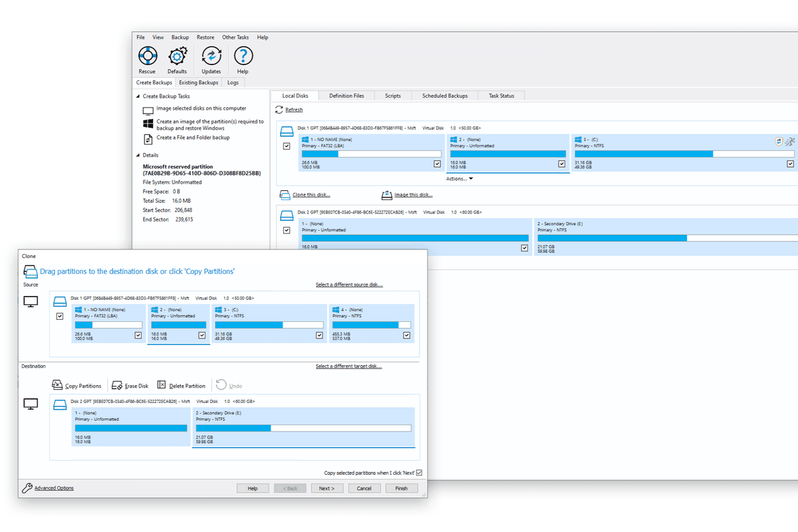
Task: Click source Disk 1 drive icon in Clone dialog
Action: [x=61, y=300]
